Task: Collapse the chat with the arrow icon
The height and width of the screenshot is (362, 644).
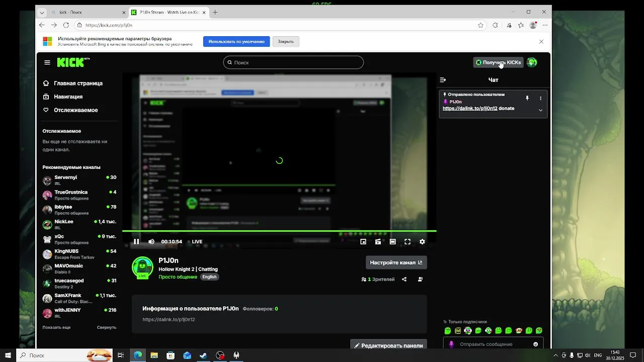Action: coord(443,80)
